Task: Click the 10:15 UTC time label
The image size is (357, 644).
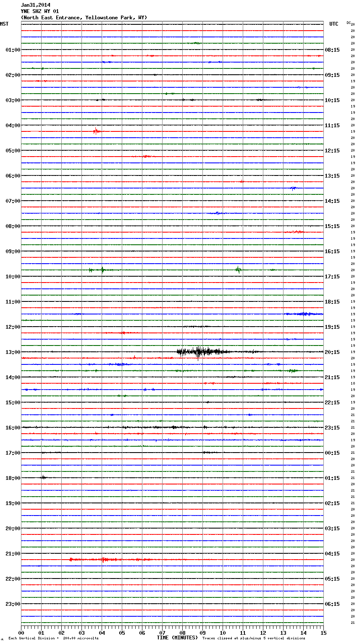Action: (332, 100)
